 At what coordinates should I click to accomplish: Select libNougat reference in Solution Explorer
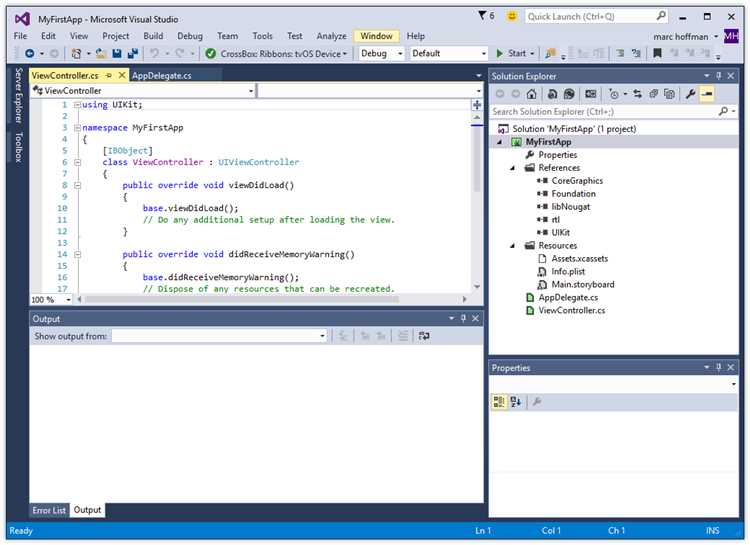tap(570, 207)
